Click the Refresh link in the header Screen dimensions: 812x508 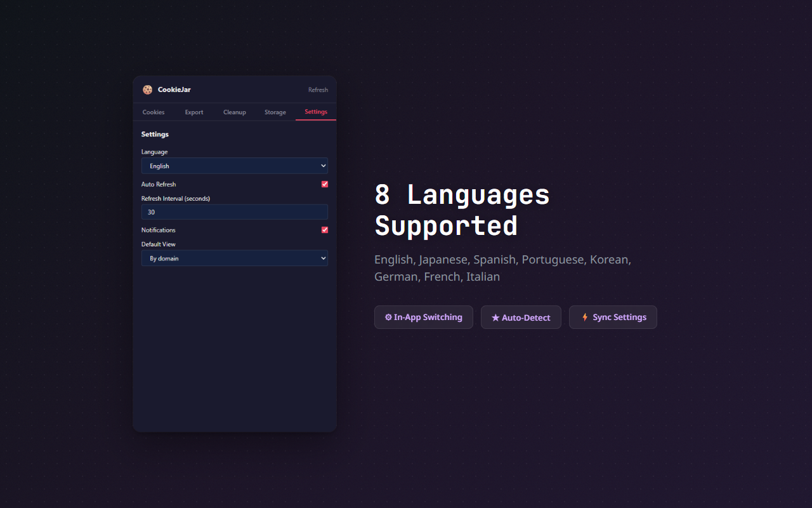pyautogui.click(x=318, y=90)
